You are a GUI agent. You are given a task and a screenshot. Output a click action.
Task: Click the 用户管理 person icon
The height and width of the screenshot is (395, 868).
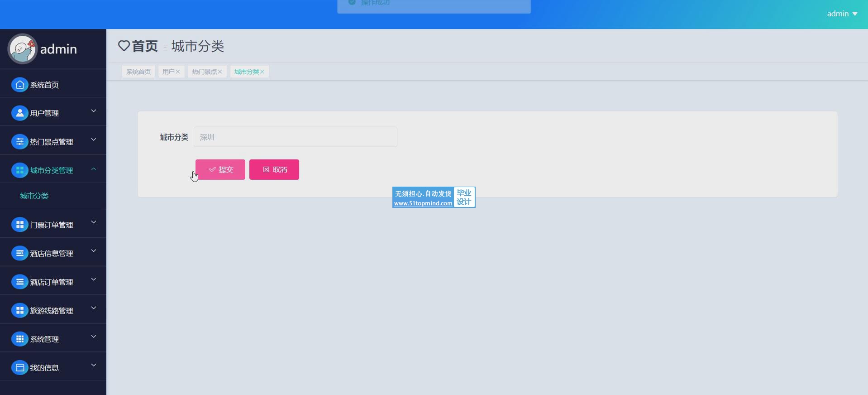(x=19, y=113)
